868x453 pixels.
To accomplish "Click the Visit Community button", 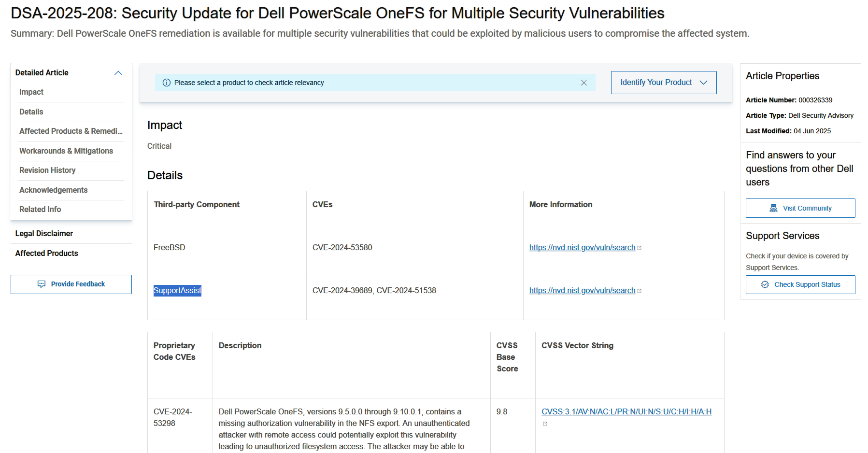I will coord(800,208).
